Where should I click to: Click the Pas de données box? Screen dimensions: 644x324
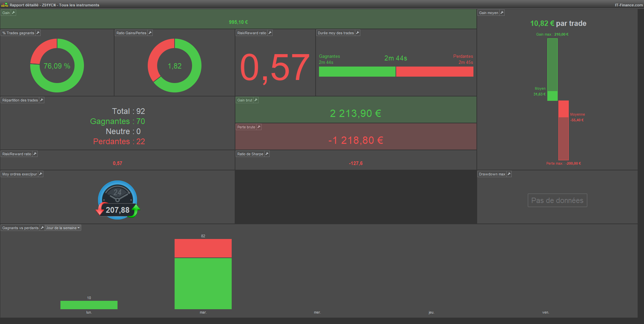tap(557, 200)
